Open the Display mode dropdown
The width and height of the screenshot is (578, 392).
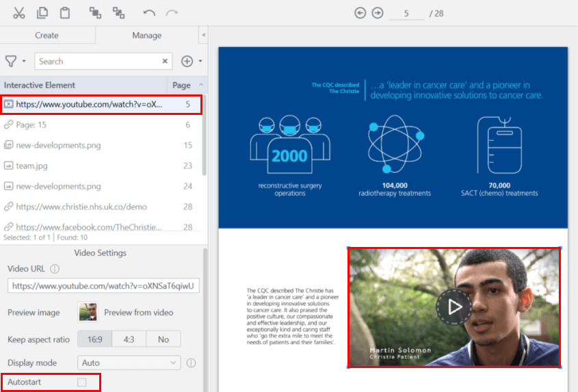pos(129,363)
